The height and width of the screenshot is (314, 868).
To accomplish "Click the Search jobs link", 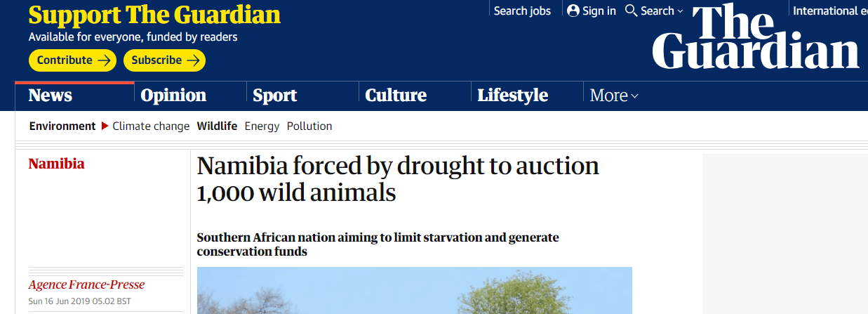I will pyautogui.click(x=522, y=11).
